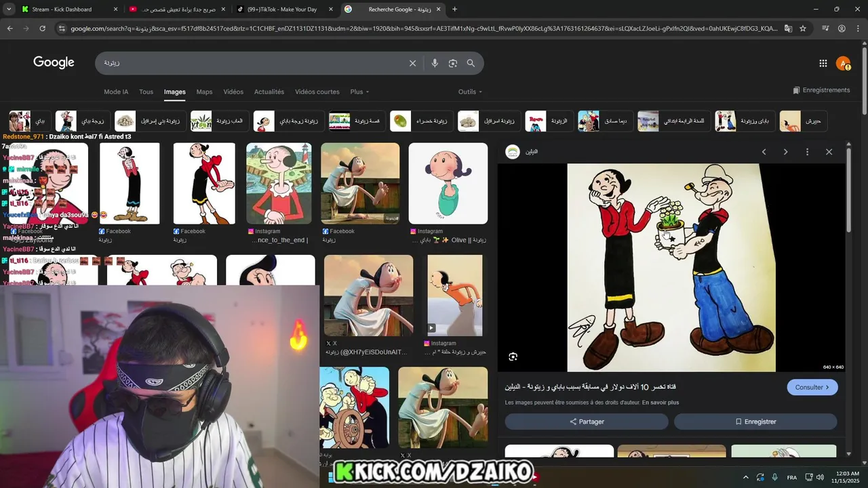Show hidden icons in system tray

click(x=746, y=477)
